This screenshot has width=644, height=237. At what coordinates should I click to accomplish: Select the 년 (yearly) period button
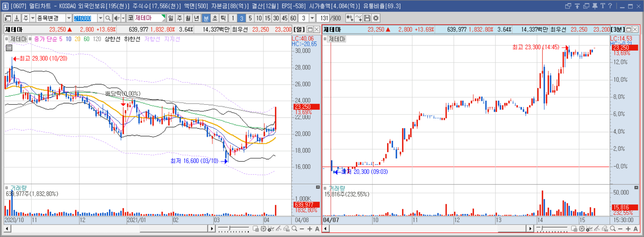[197, 18]
